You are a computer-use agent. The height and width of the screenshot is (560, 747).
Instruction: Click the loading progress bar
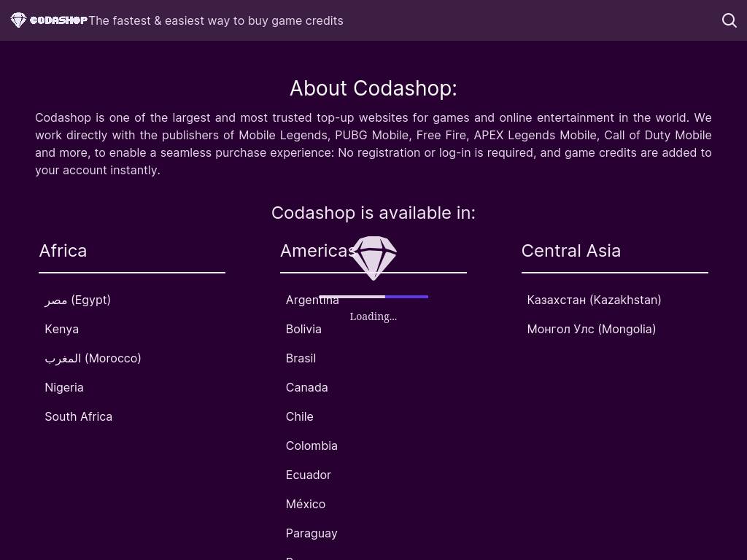coord(373,297)
